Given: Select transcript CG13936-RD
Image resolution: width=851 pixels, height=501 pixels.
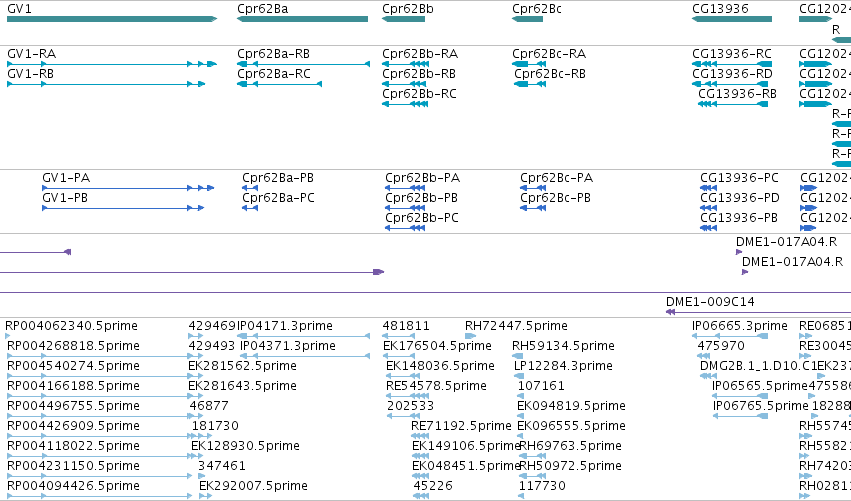Looking at the screenshot, I should coord(732,74).
